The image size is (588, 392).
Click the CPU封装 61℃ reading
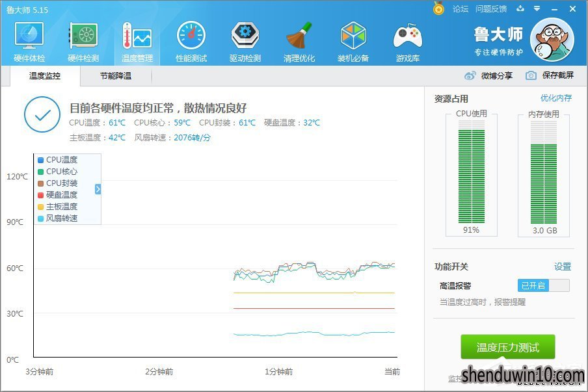(x=227, y=123)
